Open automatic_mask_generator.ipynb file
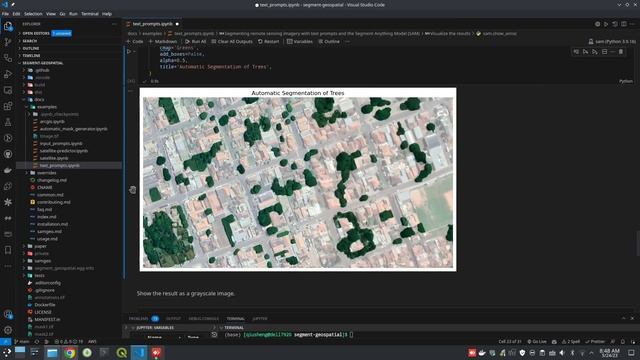This screenshot has width=640, height=360. click(x=73, y=129)
